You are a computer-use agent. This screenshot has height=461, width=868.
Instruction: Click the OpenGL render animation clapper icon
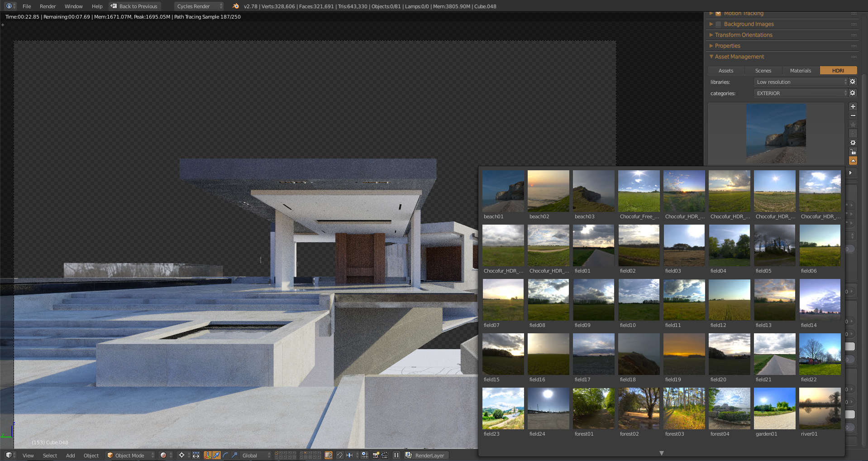(385, 455)
